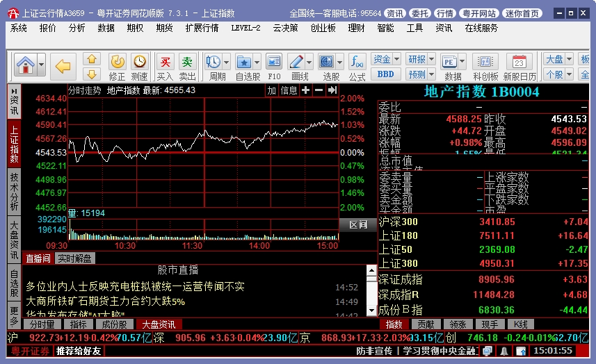Click the bell notification icon
The width and height of the screenshot is (596, 364).
[x=504, y=351]
